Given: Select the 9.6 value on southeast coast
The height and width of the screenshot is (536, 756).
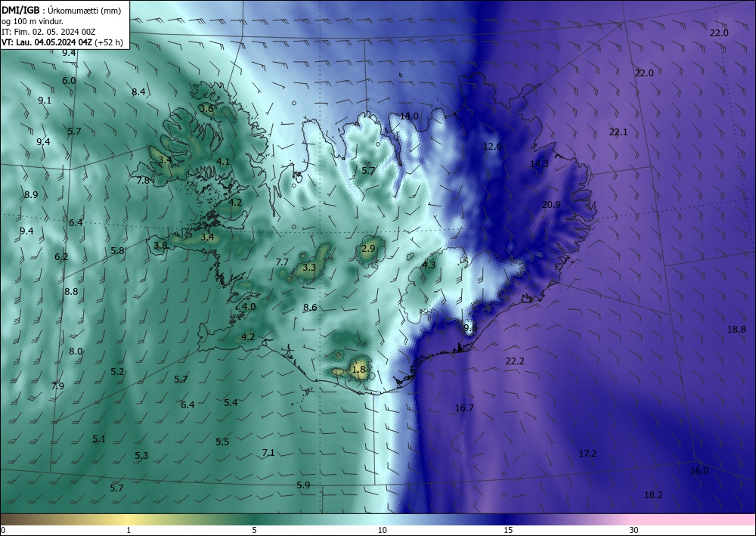Looking at the screenshot, I should [x=470, y=327].
